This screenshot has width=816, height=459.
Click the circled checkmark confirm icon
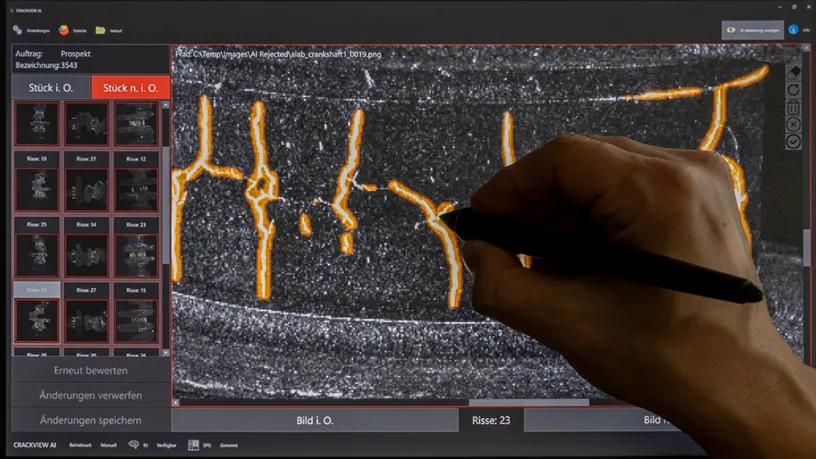pos(793,142)
